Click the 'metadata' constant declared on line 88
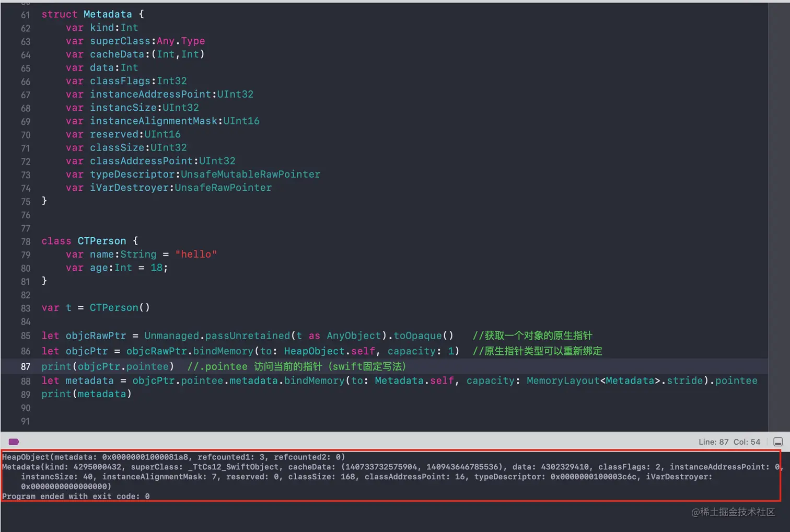This screenshot has height=532, width=790. coord(89,381)
